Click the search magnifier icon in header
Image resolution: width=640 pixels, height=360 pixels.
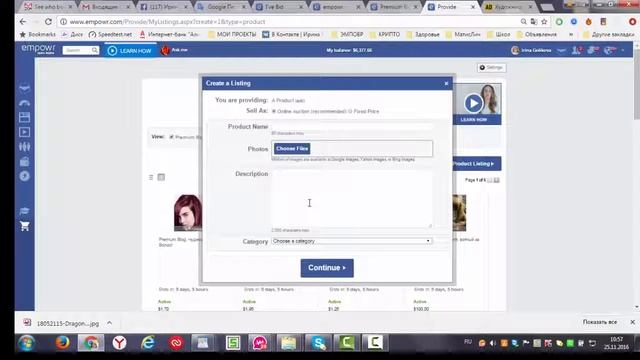pos(95,50)
